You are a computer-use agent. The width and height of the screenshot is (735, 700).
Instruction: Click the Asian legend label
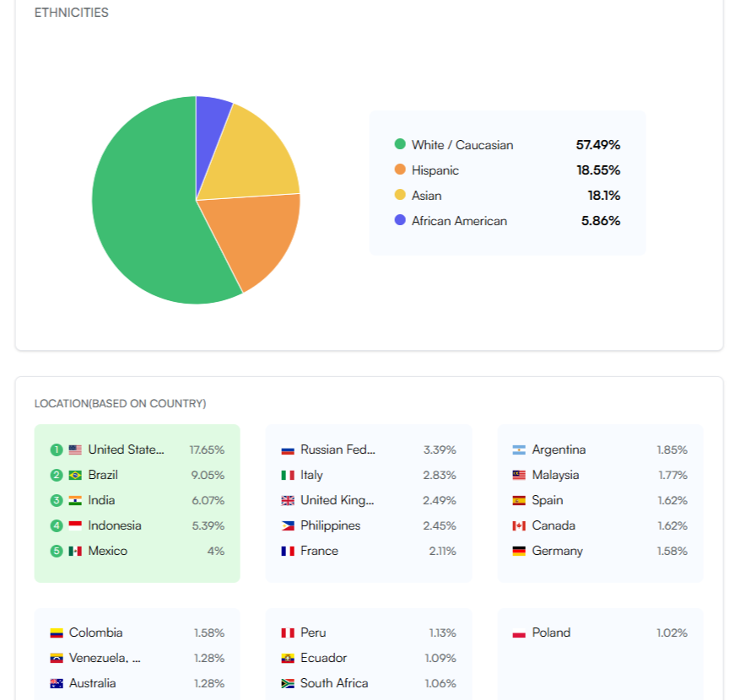(x=426, y=196)
